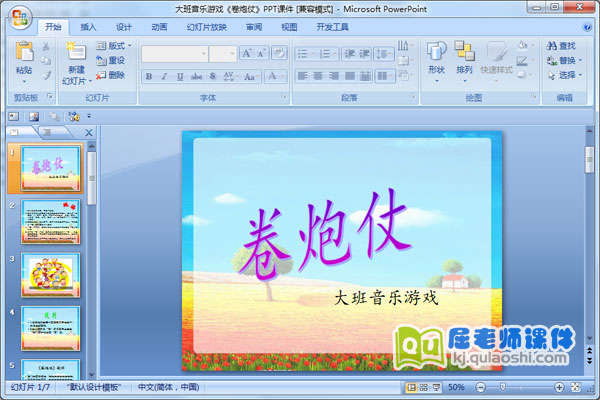The width and height of the screenshot is (600, 400).
Task: Click the Office button logo
Action: pos(20,18)
